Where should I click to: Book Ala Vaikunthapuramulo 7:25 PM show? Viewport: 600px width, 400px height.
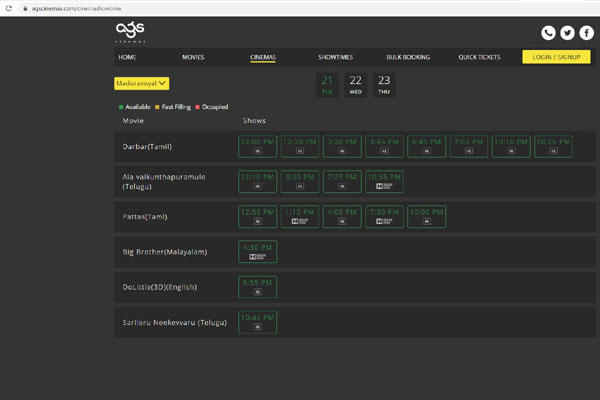pos(342,181)
